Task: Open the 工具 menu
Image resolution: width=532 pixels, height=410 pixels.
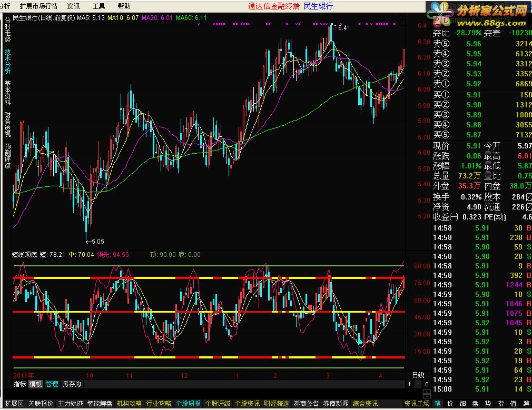Action: (98, 6)
